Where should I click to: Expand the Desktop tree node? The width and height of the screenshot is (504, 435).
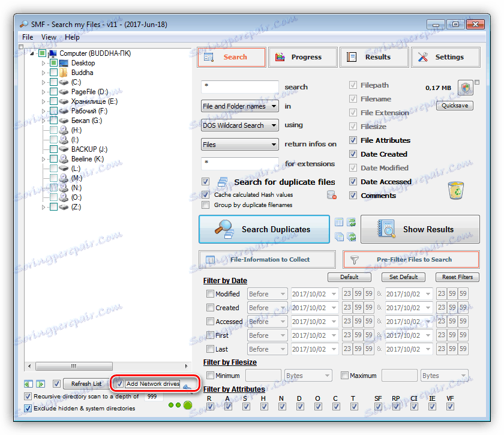(x=43, y=63)
